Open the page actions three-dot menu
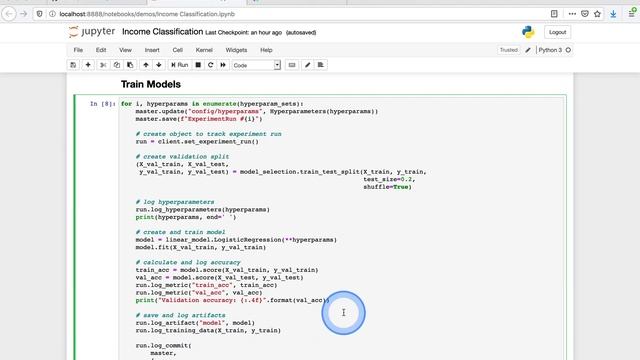640x360 pixels. pos(572,14)
